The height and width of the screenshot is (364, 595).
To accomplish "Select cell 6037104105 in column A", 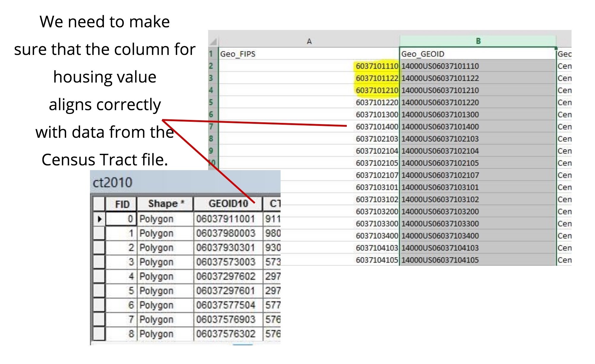I will [x=376, y=260].
